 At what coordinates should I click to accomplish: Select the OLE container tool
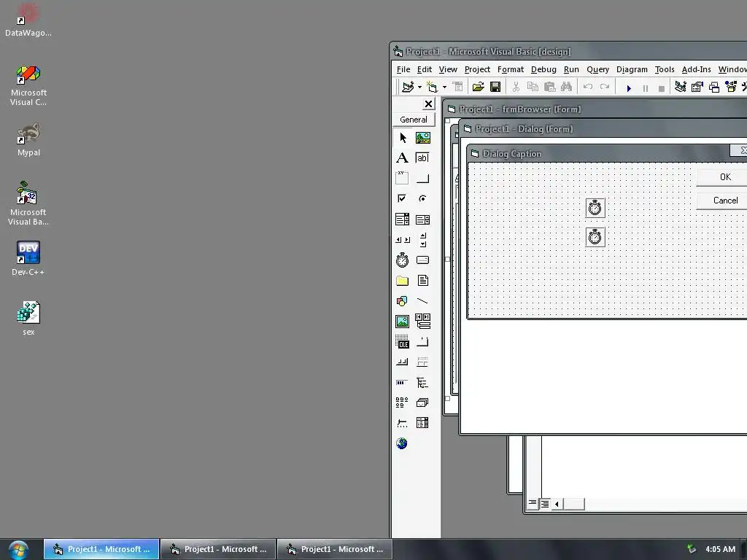403,342
